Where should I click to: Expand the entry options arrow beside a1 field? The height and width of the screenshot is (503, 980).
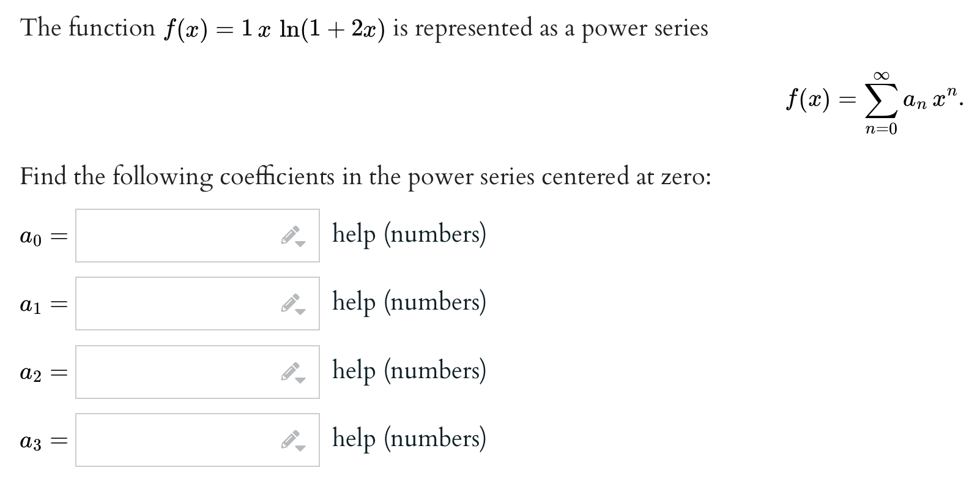click(x=301, y=311)
